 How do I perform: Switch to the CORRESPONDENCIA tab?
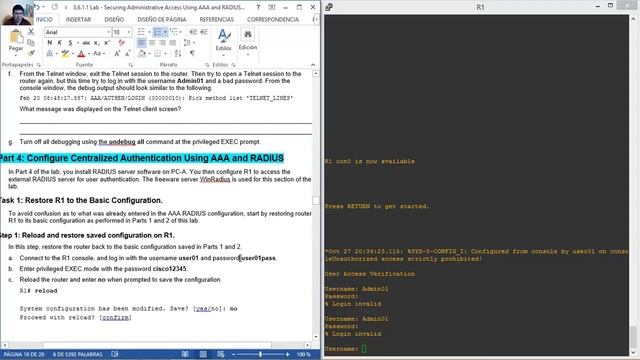coord(273,19)
